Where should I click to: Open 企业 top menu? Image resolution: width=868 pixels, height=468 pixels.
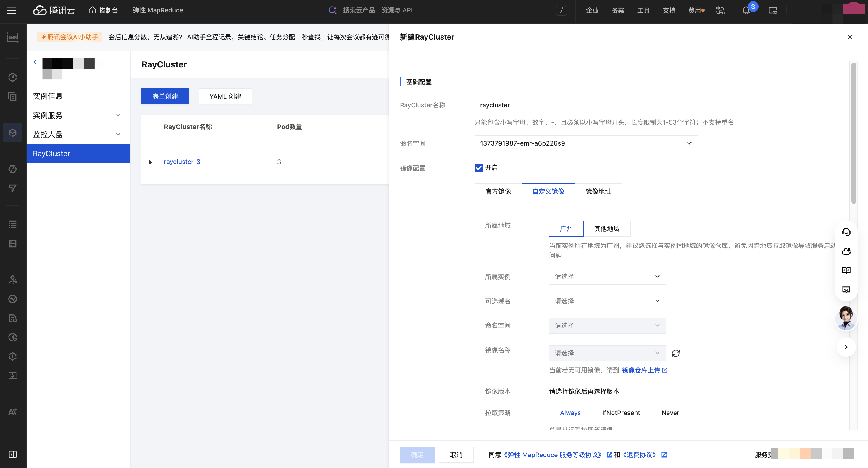592,10
